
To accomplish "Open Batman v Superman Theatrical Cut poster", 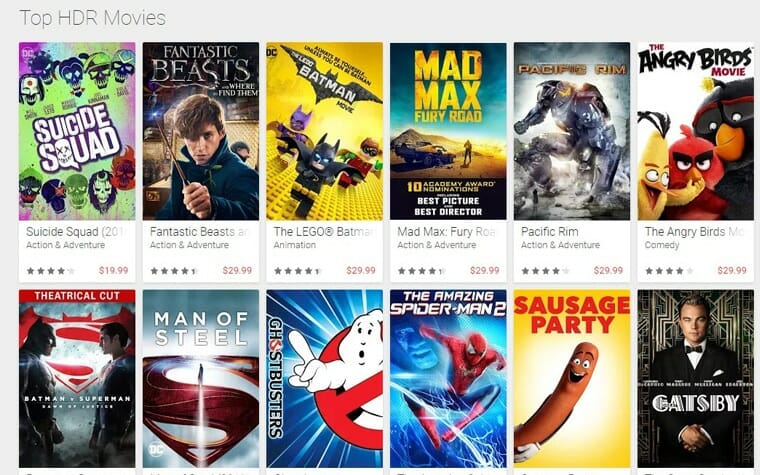I will [x=77, y=379].
